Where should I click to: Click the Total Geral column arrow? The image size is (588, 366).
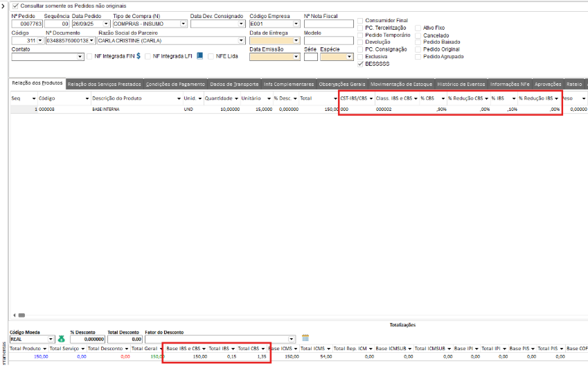pos(161,348)
